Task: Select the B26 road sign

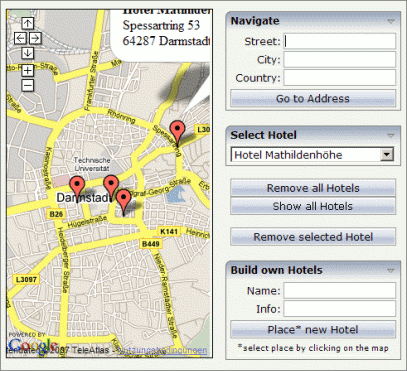Action: click(55, 214)
